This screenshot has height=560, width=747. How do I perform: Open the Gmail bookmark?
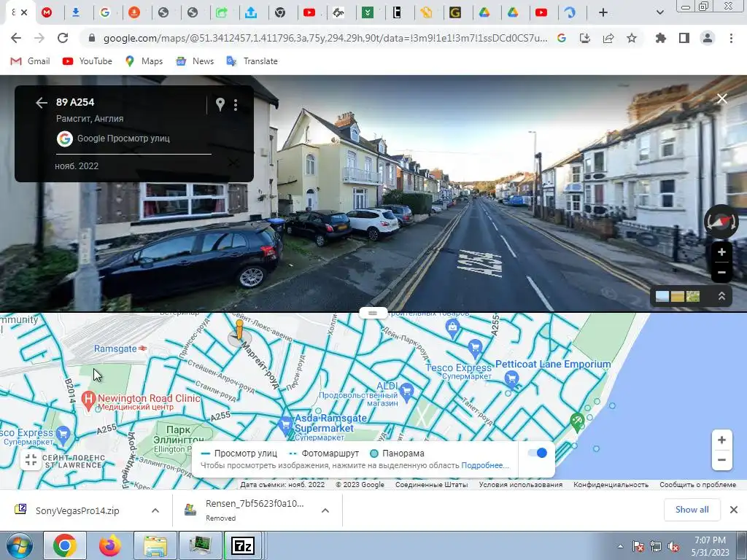(x=30, y=61)
